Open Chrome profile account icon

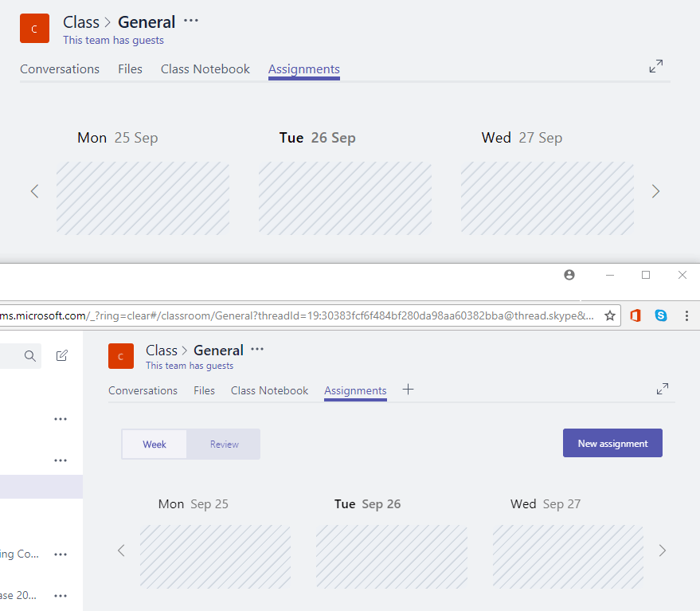tap(569, 275)
